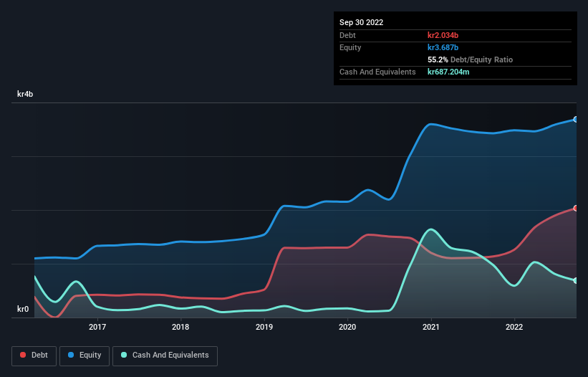Click the 2021 x-axis label
The width and height of the screenshot is (588, 377).
coord(431,327)
